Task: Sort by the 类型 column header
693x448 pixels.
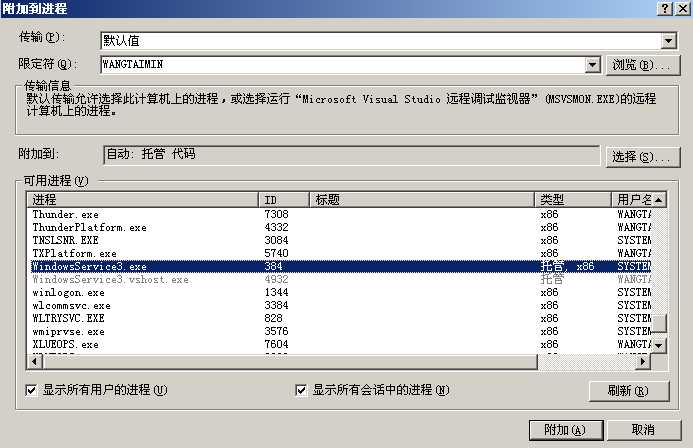Action: click(573, 200)
